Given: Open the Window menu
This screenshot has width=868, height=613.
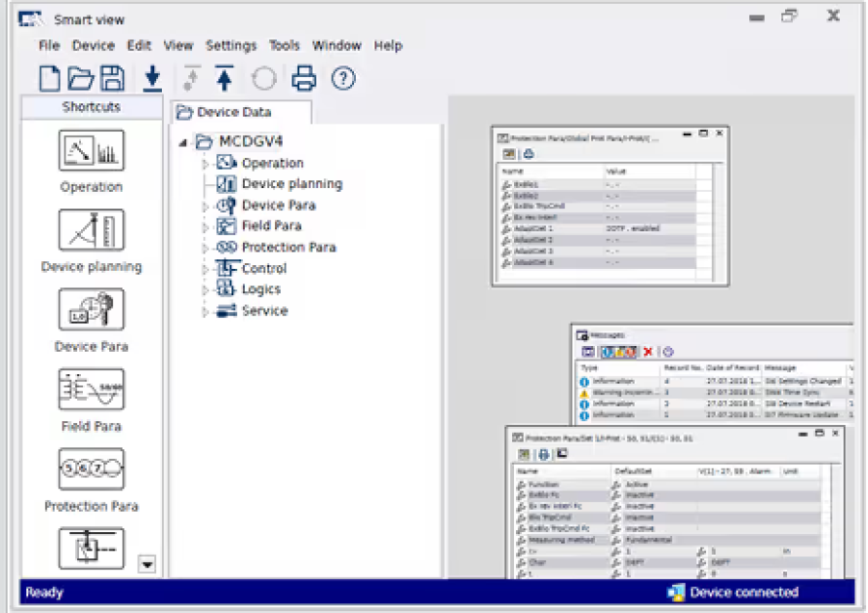Looking at the screenshot, I should coord(337,45).
